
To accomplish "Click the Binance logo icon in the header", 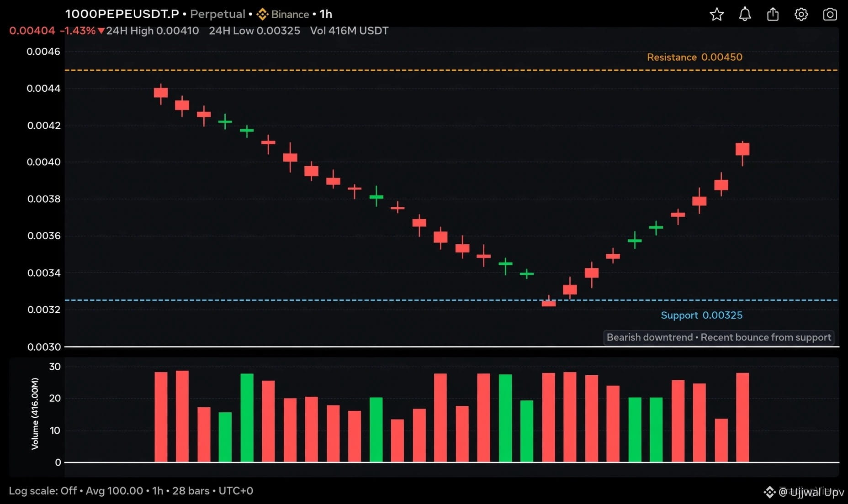I will 262,15.
